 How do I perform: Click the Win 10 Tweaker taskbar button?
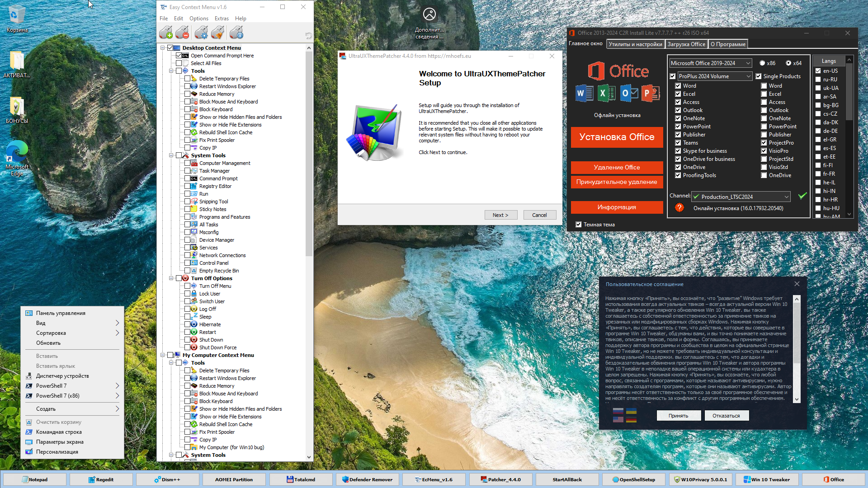766,479
